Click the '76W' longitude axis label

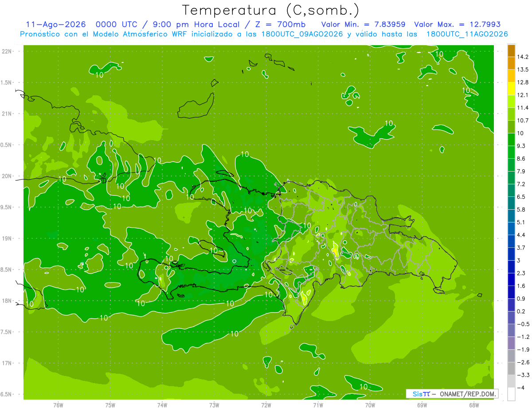(58, 405)
